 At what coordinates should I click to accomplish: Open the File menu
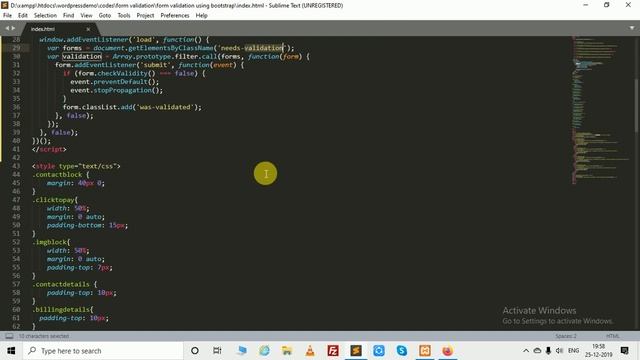tap(7, 16)
